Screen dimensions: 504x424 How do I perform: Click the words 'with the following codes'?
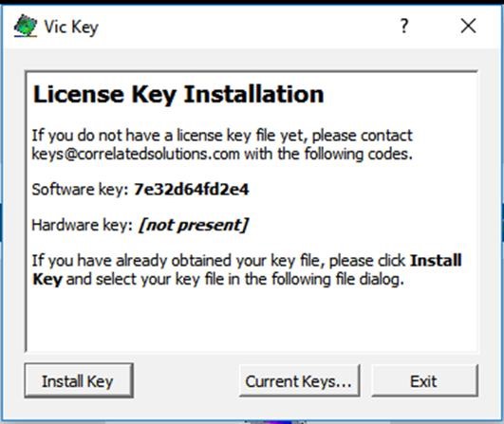(328, 155)
